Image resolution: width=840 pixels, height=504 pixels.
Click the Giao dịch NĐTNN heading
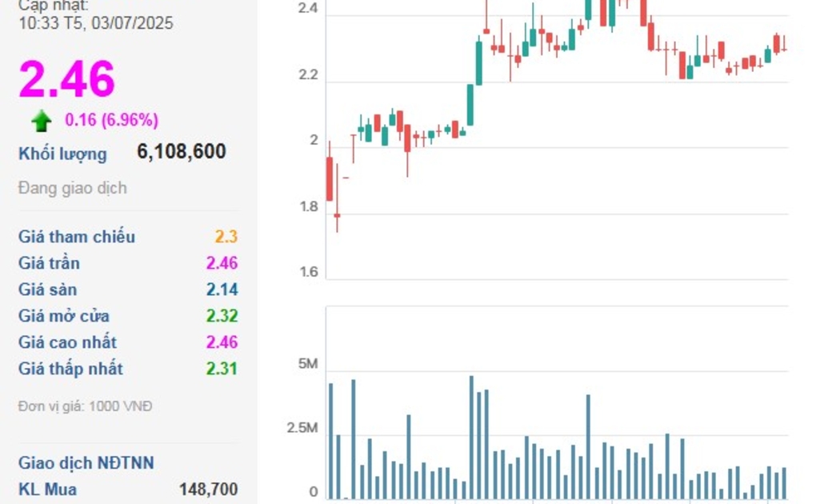(86, 463)
